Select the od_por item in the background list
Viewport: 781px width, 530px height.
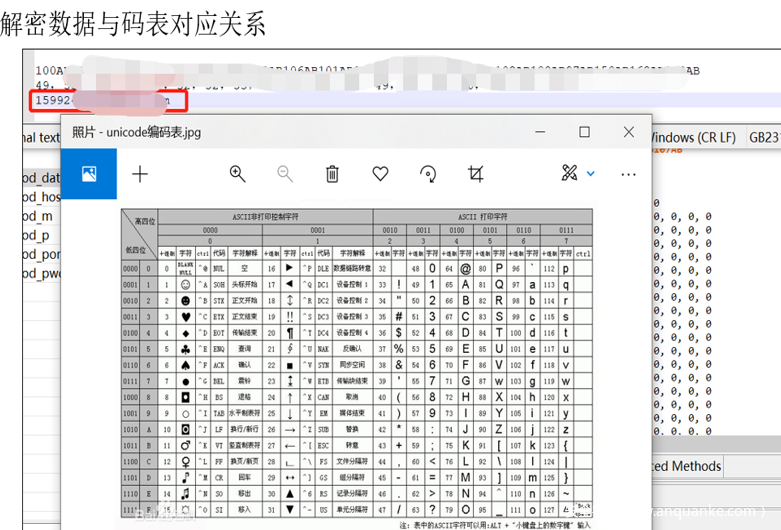click(x=41, y=254)
